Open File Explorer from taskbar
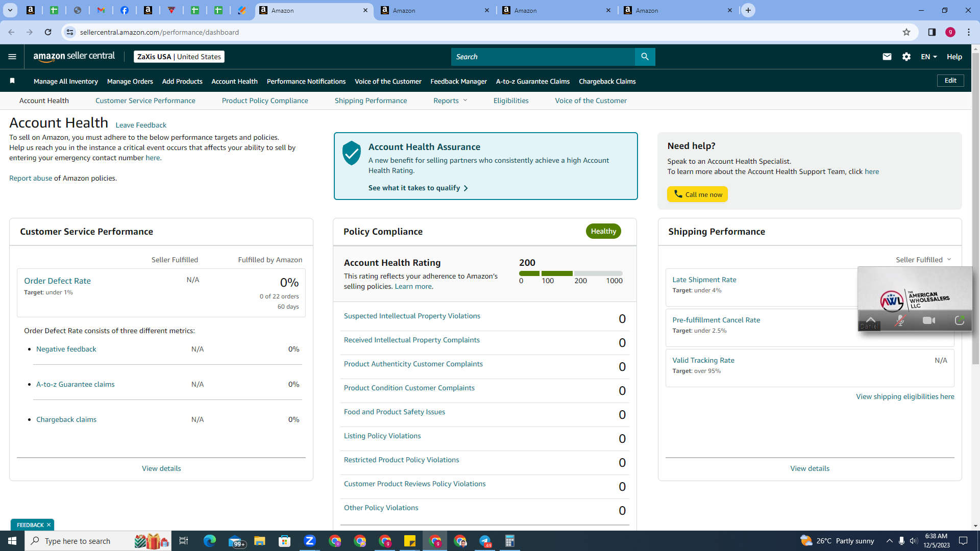 pos(260,541)
